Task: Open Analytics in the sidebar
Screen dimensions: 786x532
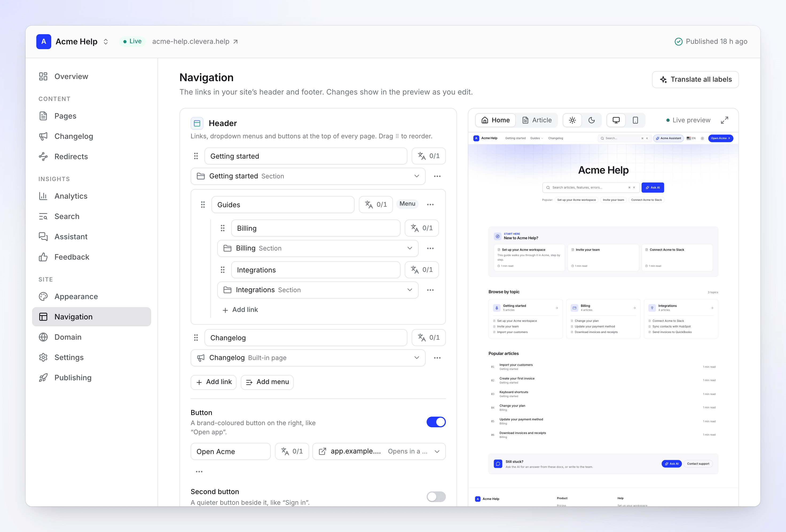Action: coord(91,196)
